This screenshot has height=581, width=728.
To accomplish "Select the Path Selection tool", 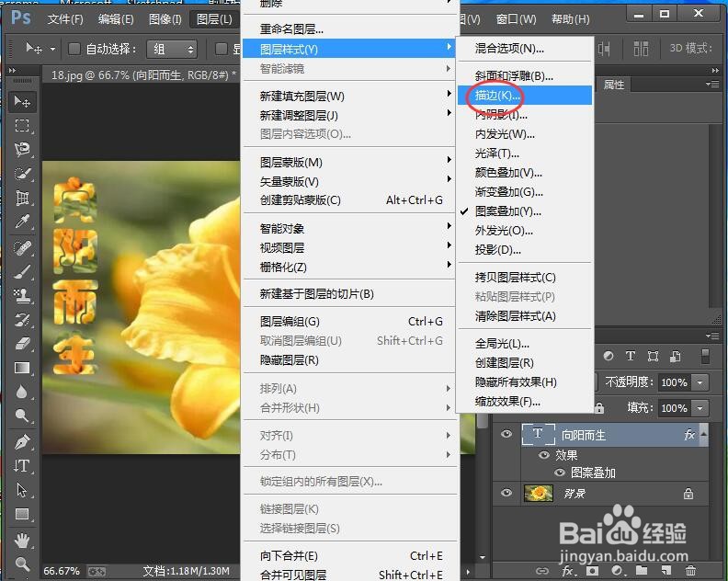I will (22, 490).
